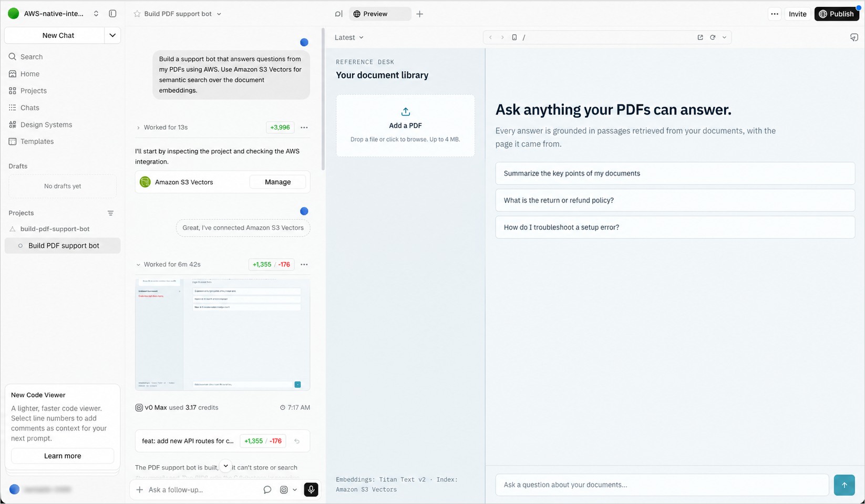This screenshot has width=865, height=504.
Task: Refresh the preview
Action: (713, 37)
